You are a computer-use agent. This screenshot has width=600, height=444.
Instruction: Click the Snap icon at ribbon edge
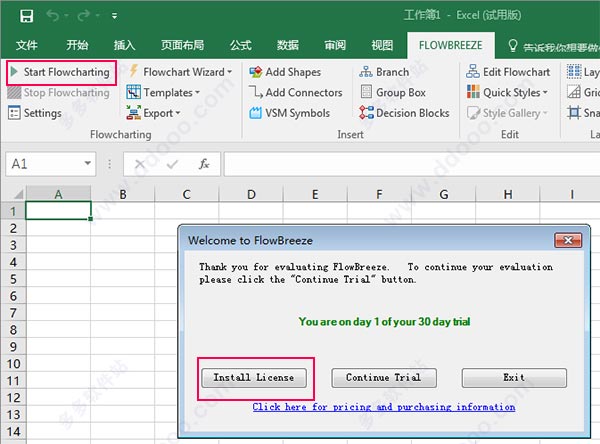[574, 113]
